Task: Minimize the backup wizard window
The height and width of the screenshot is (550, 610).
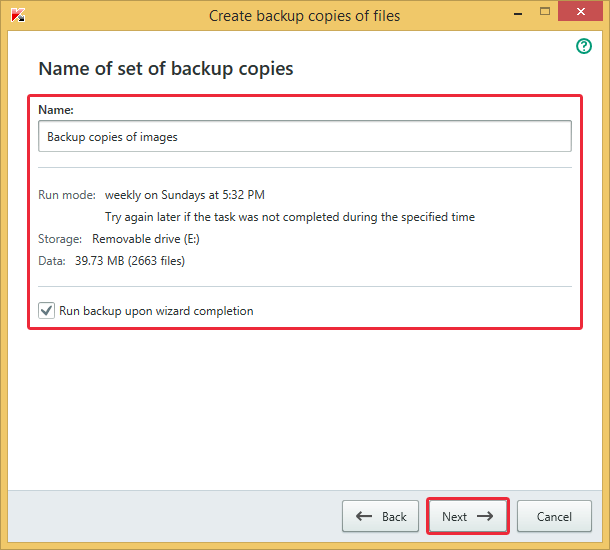Action: [517, 13]
